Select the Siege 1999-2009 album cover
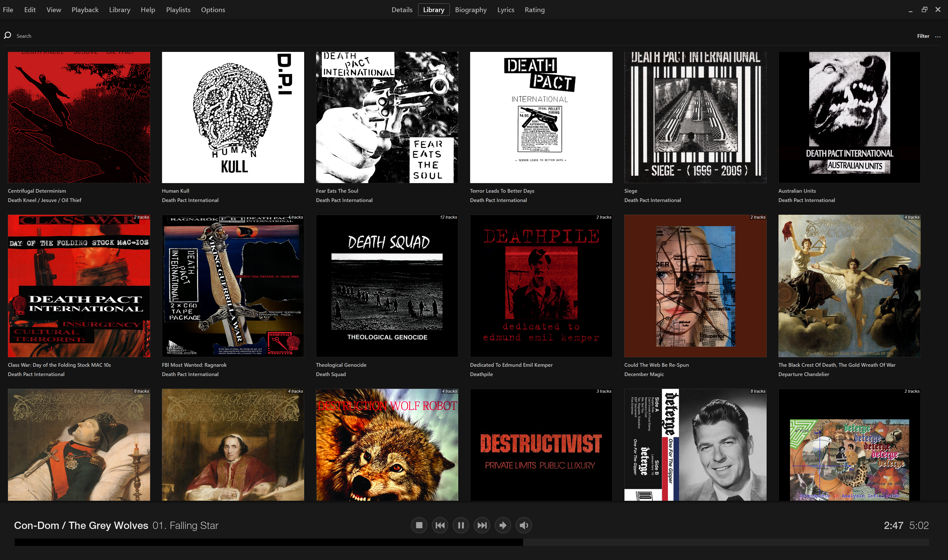This screenshot has height=560, width=948. pos(695,117)
